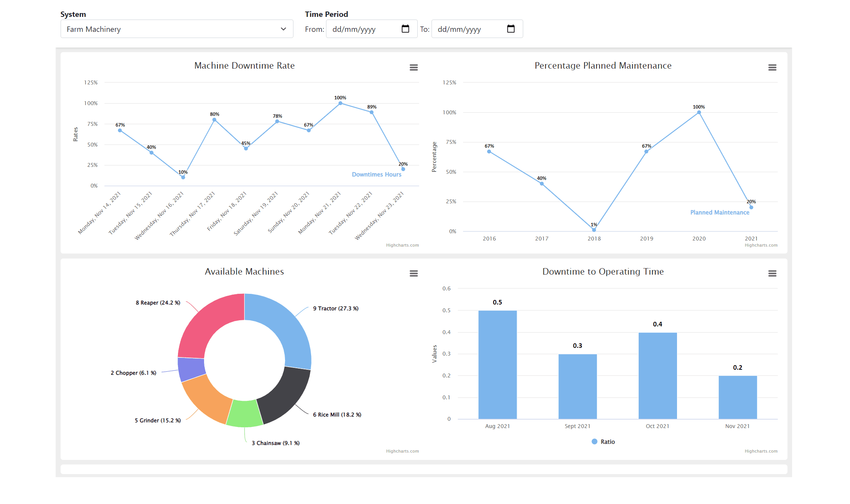Click the 10% data point on Downtime Rate
850x504 pixels.
pos(183,177)
